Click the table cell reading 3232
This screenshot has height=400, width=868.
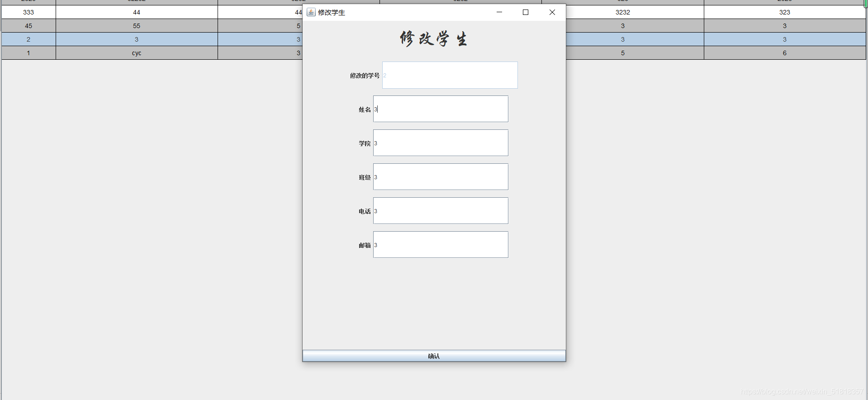click(623, 12)
